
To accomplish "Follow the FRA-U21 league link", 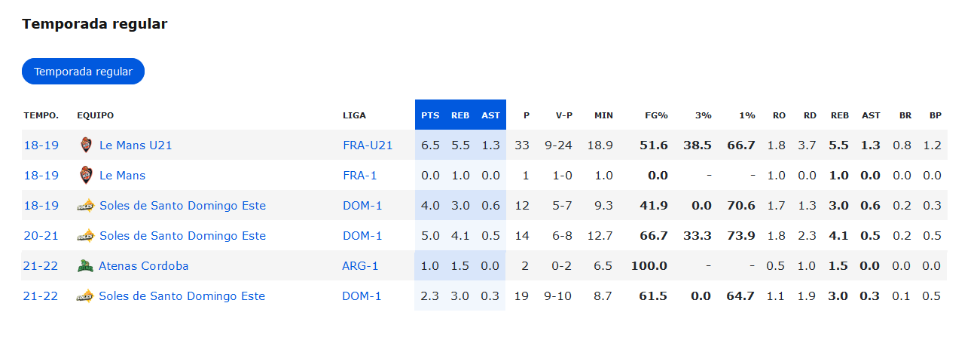I will (x=368, y=145).
